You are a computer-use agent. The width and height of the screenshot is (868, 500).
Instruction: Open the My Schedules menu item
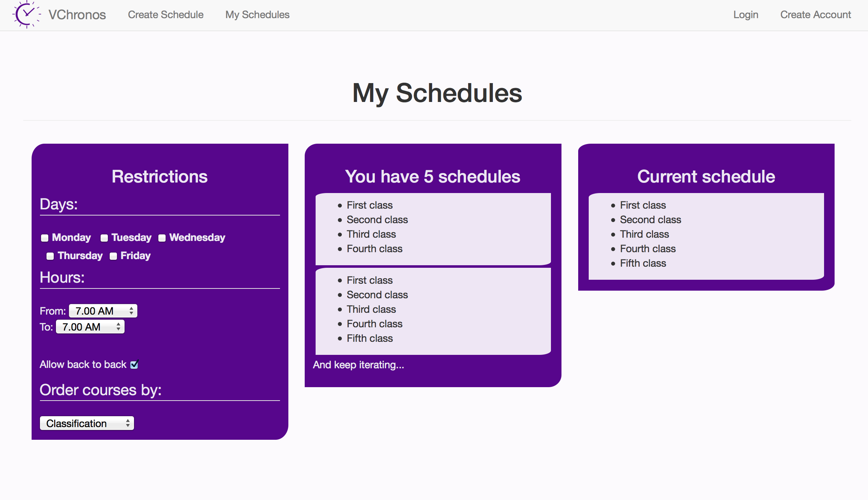point(257,15)
